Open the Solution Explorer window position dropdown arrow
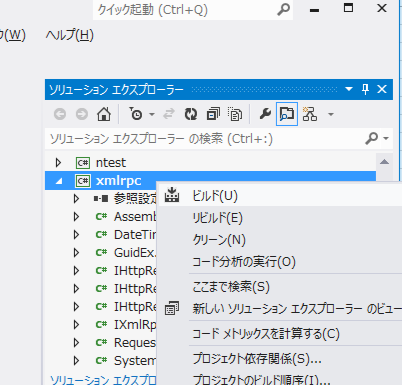Screen dimensions: 402x385 coord(349,89)
